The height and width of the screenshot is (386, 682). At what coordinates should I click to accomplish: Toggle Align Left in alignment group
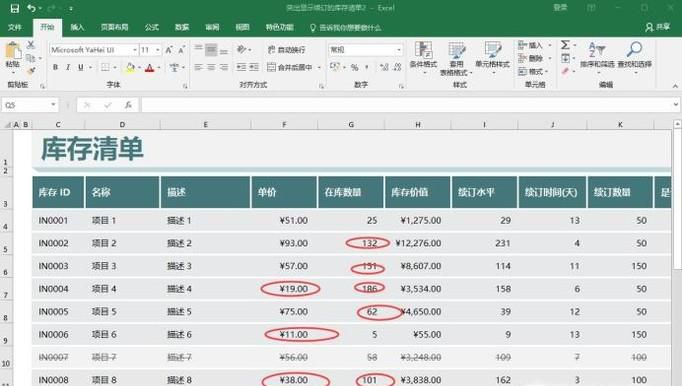pos(198,67)
